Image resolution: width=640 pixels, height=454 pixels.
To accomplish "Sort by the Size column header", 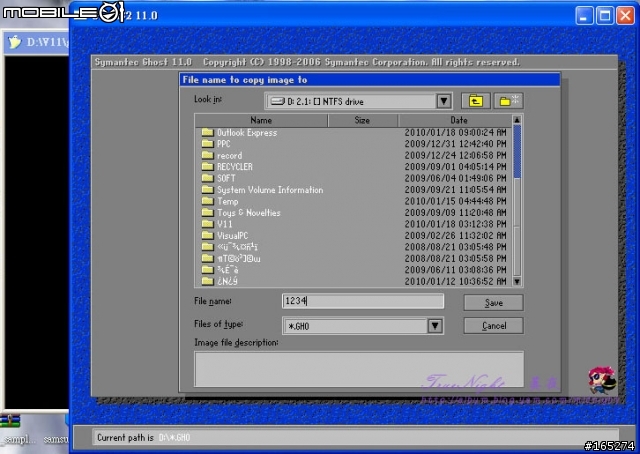I will pos(362,120).
